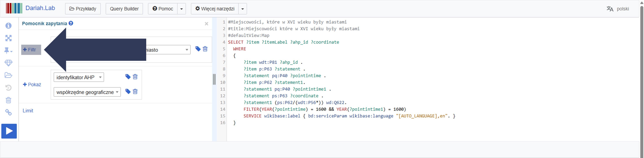Click the open folder icon in sidebar

(8, 75)
